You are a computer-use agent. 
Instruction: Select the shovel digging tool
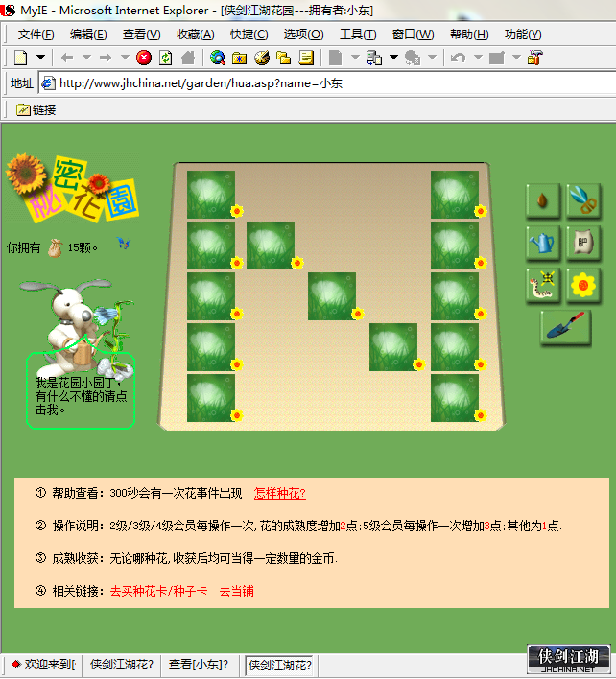coord(566,327)
